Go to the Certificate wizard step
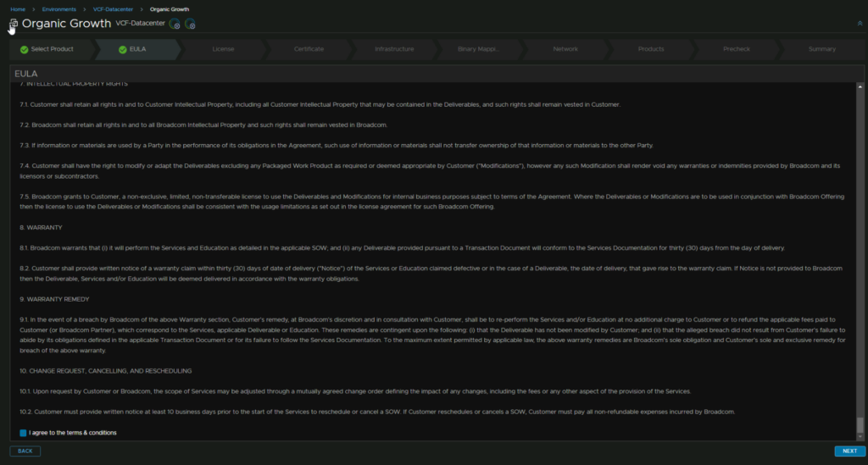 click(x=309, y=49)
